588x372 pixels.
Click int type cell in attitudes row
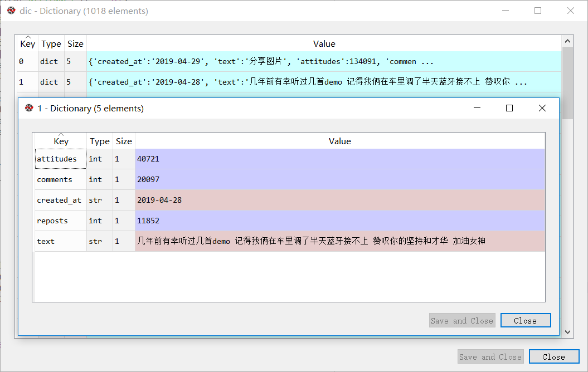point(100,159)
